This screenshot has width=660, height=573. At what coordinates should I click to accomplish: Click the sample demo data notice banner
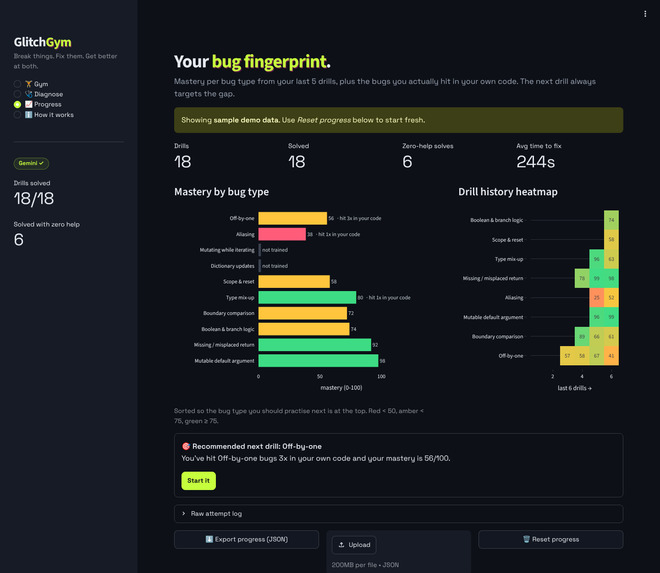pos(399,120)
